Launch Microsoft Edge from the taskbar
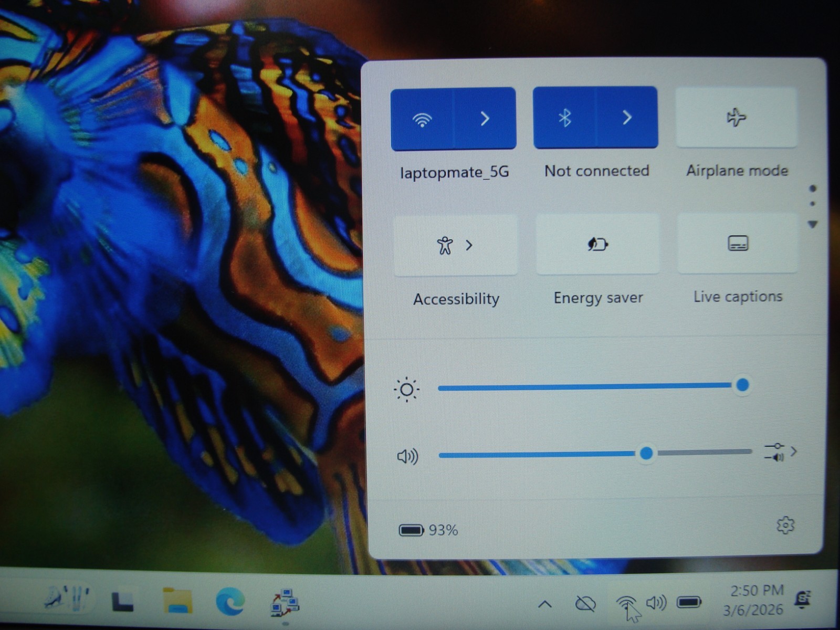 pyautogui.click(x=230, y=601)
